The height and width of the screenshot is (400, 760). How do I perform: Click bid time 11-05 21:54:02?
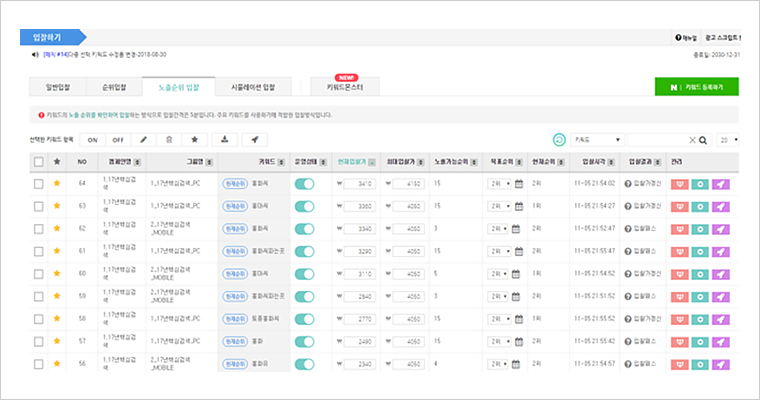(594, 183)
